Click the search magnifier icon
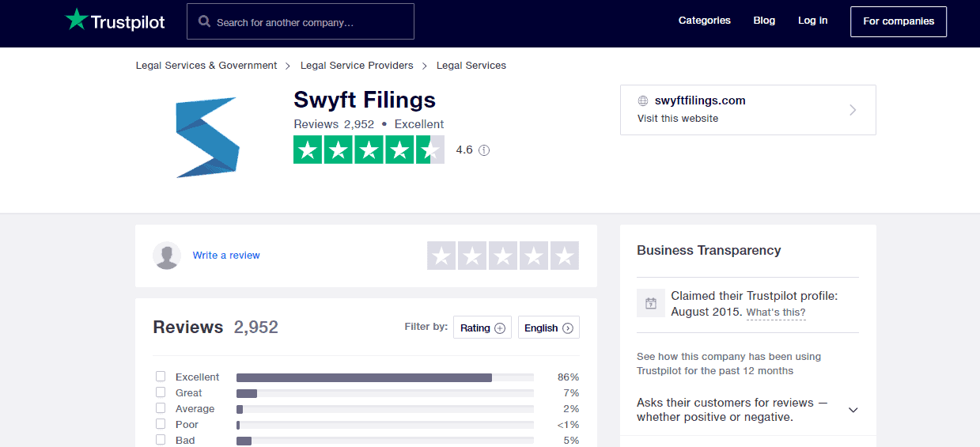 205,22
